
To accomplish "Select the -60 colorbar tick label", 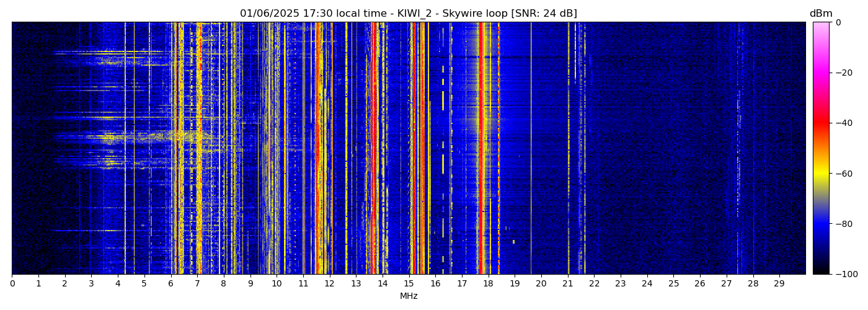I will 842,174.
